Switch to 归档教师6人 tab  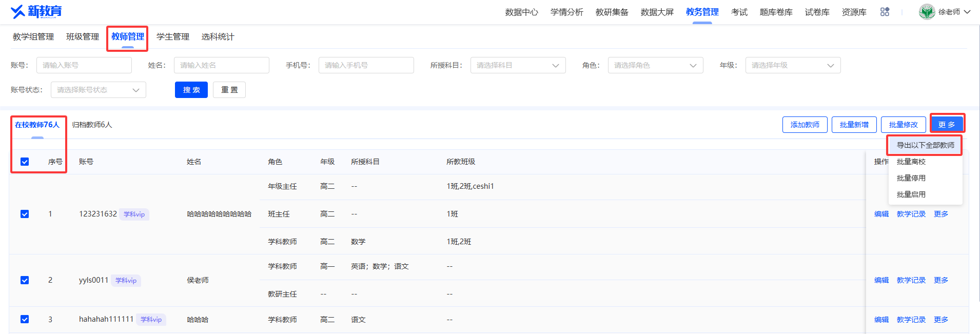92,125
